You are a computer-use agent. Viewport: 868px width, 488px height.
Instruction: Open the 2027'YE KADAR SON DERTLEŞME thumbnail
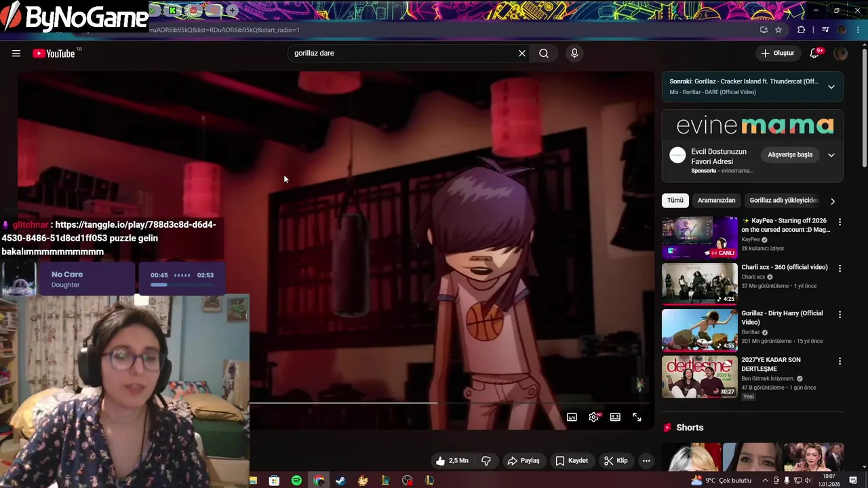(700, 376)
